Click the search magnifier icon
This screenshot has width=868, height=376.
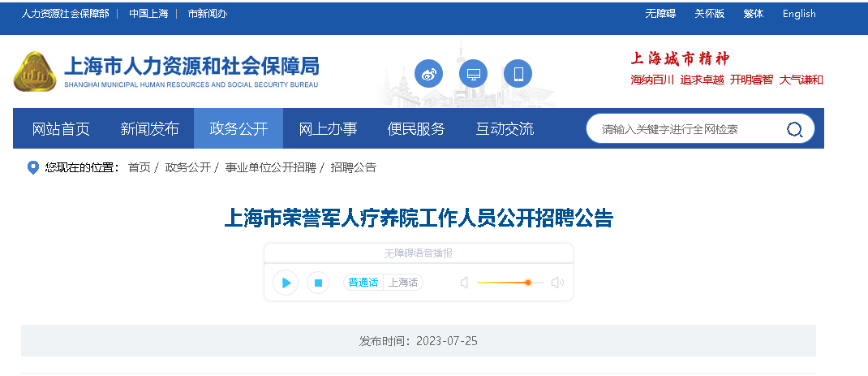[794, 129]
